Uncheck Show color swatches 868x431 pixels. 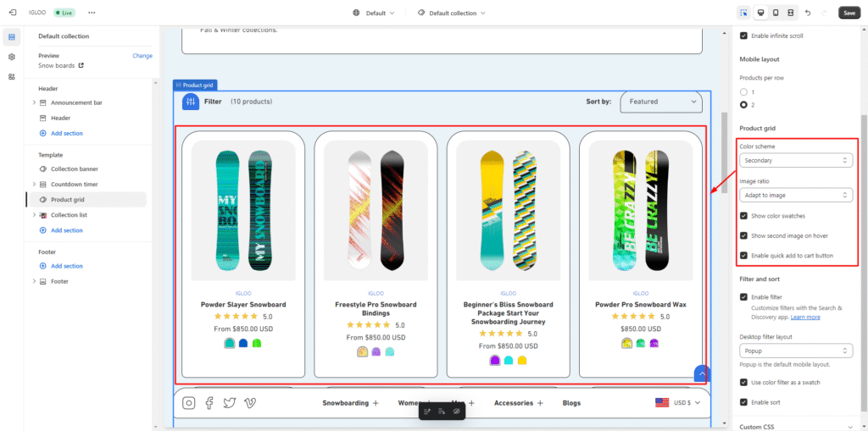(744, 216)
